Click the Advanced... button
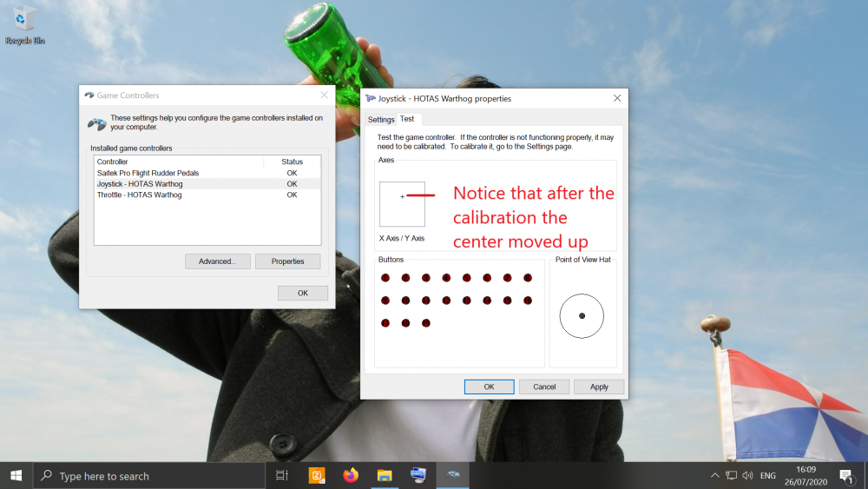 217,261
